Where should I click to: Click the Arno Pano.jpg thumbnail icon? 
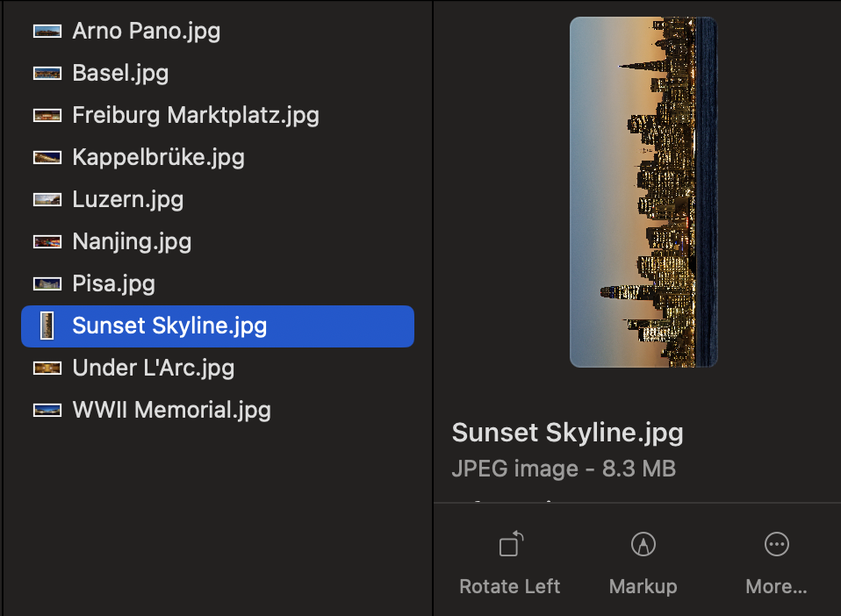[x=47, y=32]
